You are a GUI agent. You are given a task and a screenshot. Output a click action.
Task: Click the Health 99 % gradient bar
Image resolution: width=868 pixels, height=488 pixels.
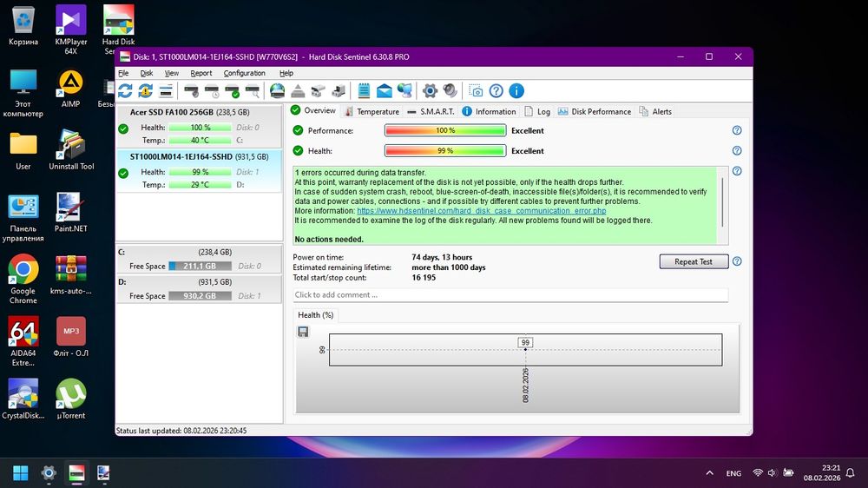pyautogui.click(x=445, y=151)
